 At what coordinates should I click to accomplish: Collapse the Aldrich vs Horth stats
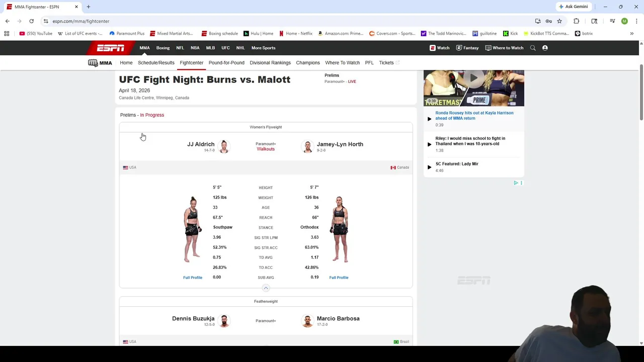pos(266,288)
